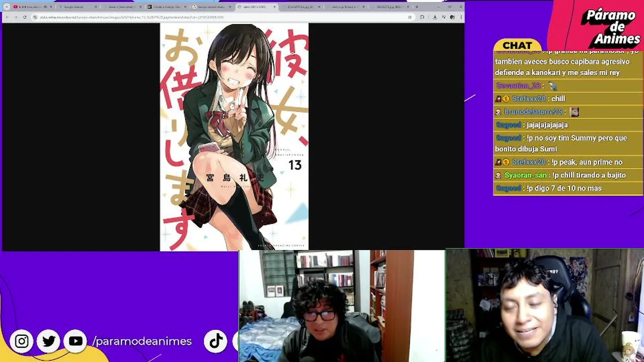This screenshot has width=644, height=362.
Task: Click the TikTok icon in the overlay
Action: (x=216, y=342)
